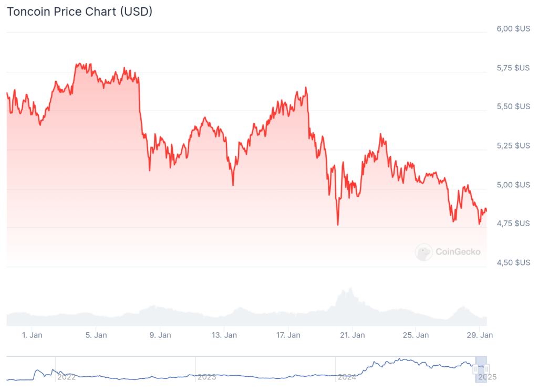Viewport: 538px width, 392px height.
Task: Click the Toncoin Price Chart (USD) title
Action: pyautogui.click(x=79, y=12)
